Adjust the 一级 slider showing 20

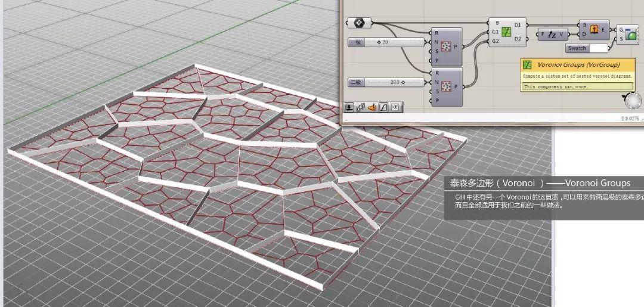click(394, 42)
